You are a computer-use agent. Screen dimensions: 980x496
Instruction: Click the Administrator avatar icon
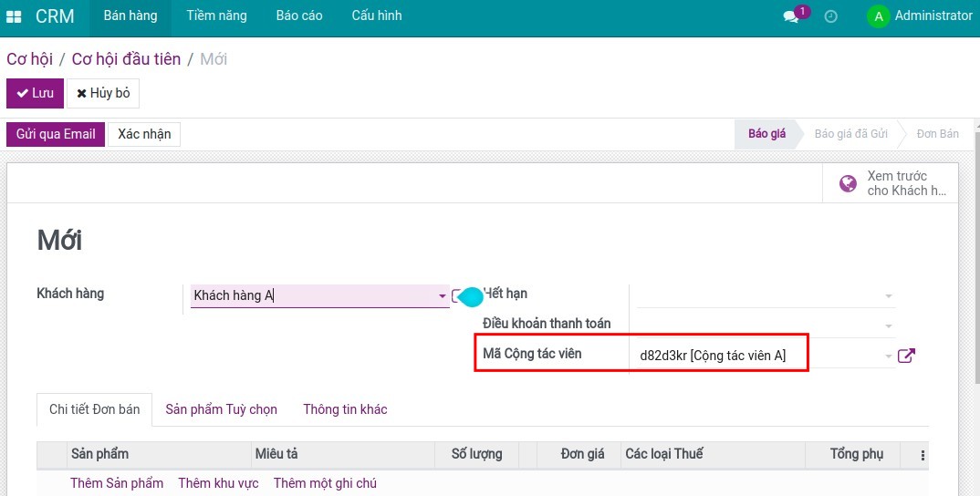tap(878, 16)
